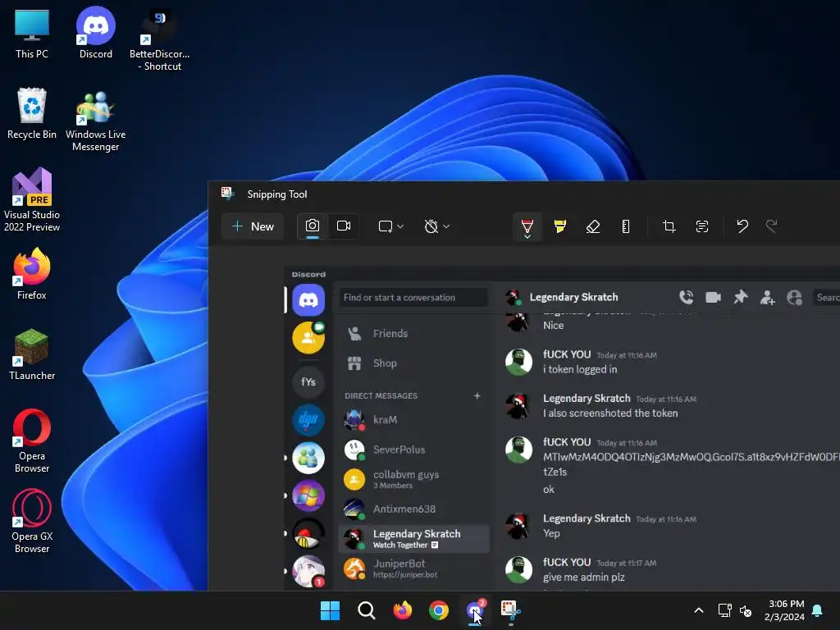Screen dimensions: 840x630
Task: Click the Text actions icon
Action: [702, 226]
